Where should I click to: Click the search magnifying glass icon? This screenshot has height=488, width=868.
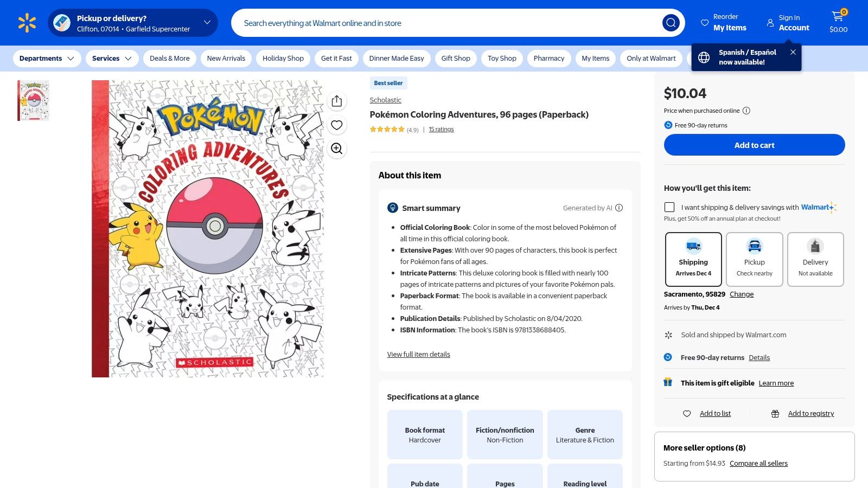tap(671, 23)
